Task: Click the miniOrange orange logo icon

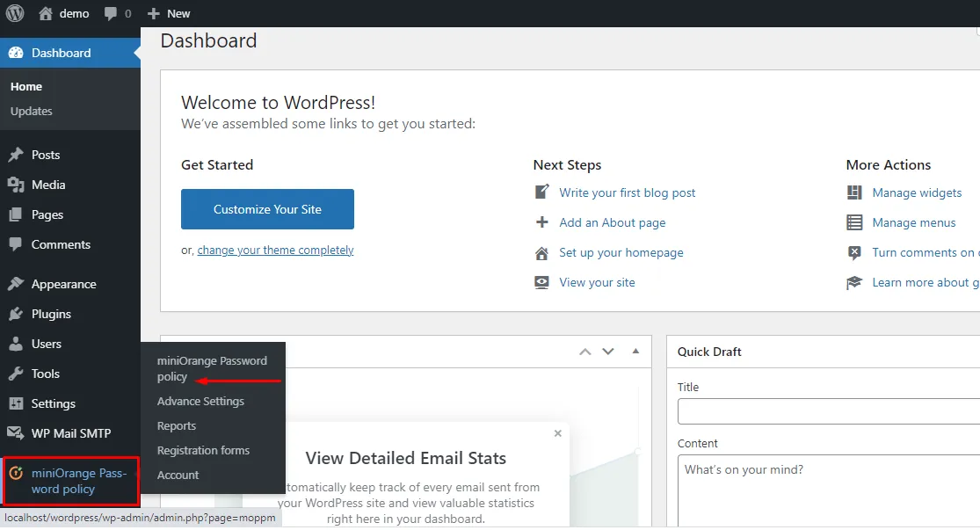Action: (x=16, y=473)
